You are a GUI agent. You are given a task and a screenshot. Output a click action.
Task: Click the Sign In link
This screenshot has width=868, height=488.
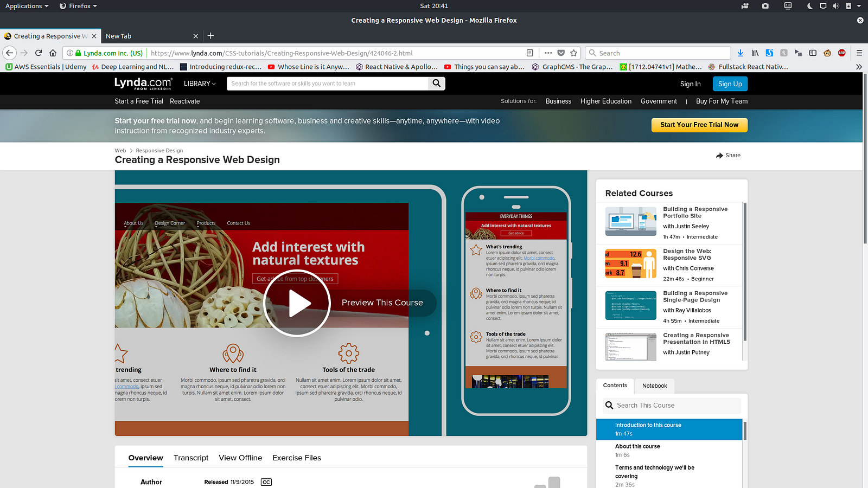tap(691, 84)
